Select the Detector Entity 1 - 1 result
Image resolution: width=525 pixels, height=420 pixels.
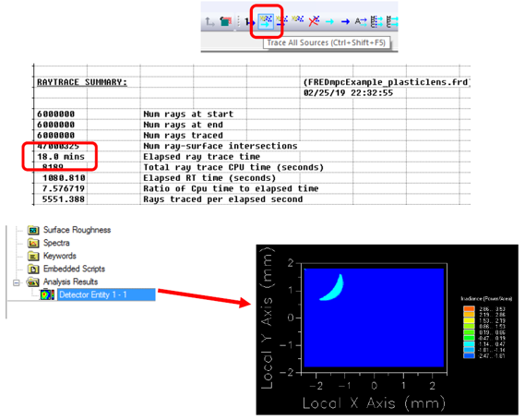106,294
